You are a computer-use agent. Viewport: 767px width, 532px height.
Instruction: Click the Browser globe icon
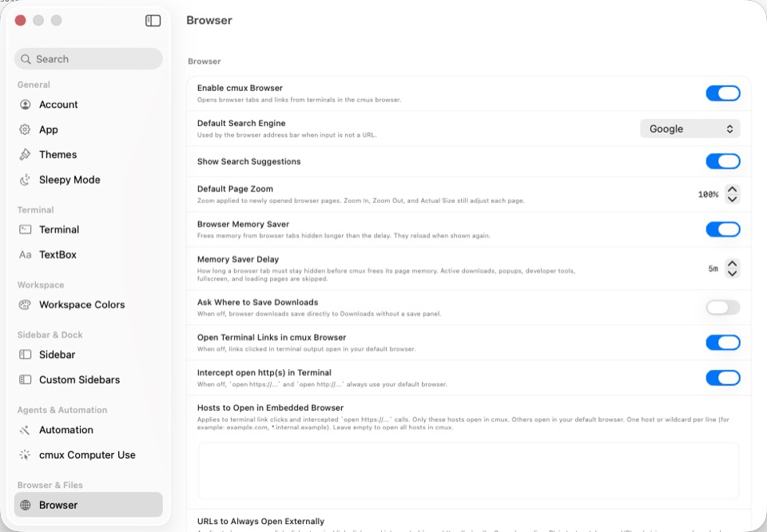click(25, 505)
